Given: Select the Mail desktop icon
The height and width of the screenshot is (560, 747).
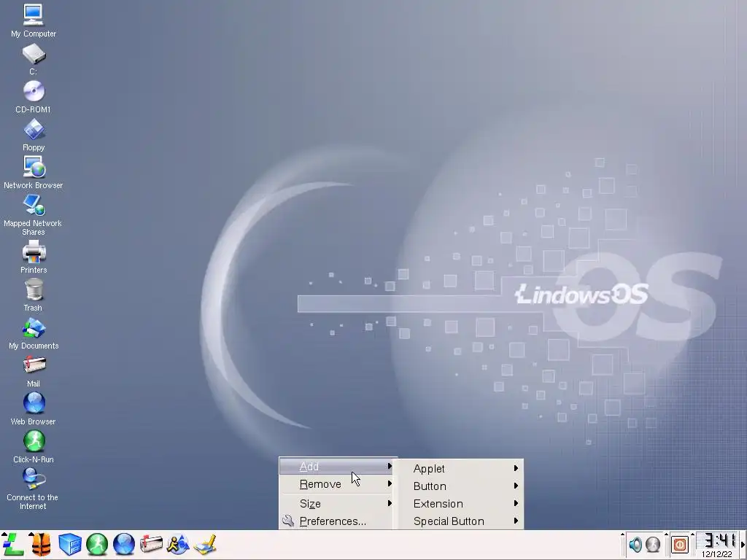Looking at the screenshot, I should click(x=34, y=371).
